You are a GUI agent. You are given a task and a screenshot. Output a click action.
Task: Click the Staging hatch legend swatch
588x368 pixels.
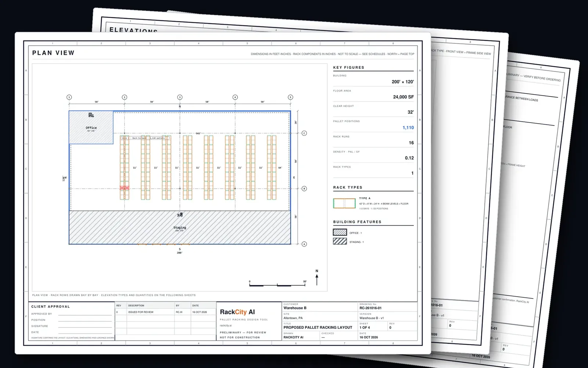(340, 241)
